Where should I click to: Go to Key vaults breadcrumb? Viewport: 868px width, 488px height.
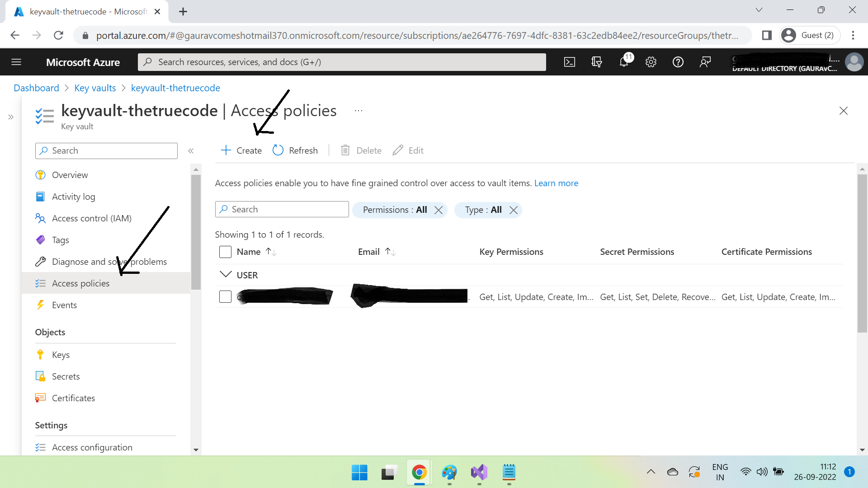point(95,88)
